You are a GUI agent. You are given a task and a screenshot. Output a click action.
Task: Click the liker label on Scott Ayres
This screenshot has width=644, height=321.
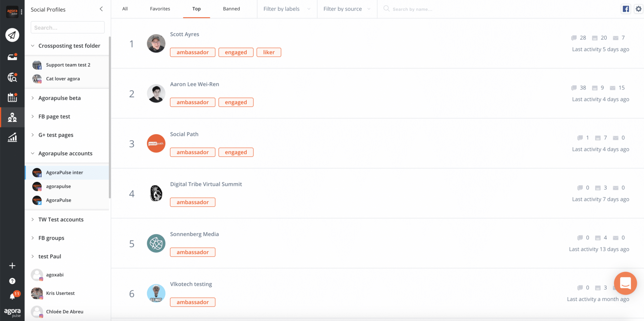(269, 52)
